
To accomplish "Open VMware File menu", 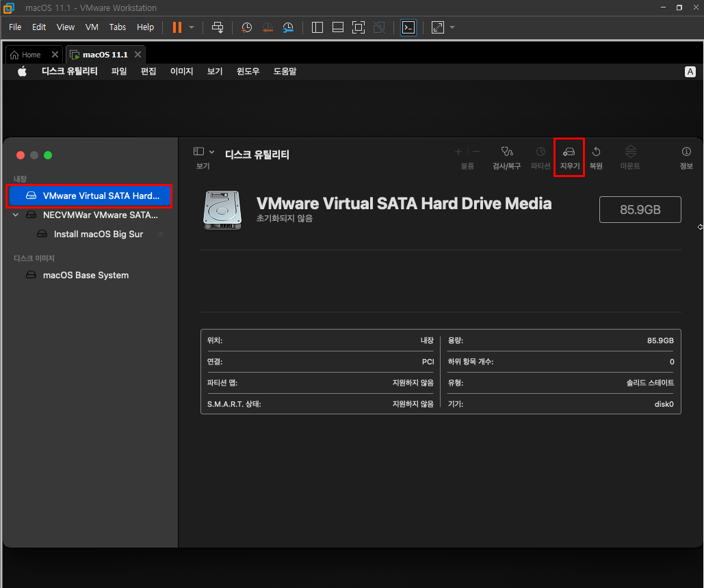I will 15,27.
